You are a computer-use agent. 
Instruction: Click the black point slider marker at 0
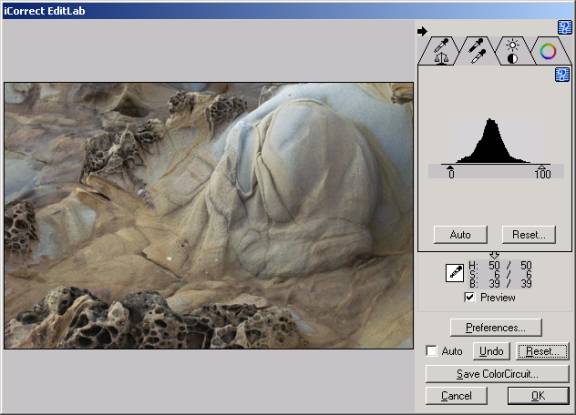pyautogui.click(x=450, y=167)
